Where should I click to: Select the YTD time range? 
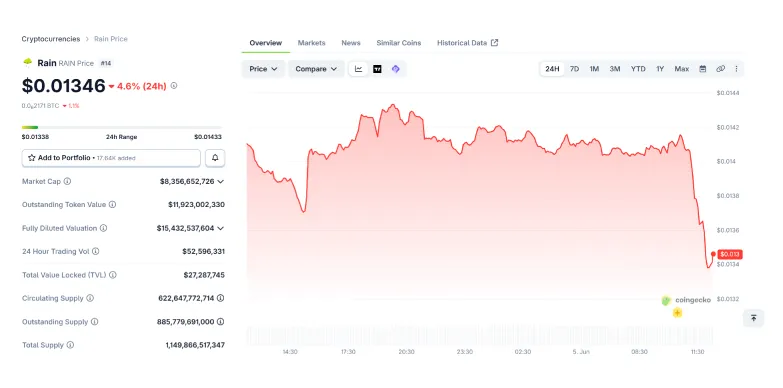point(638,69)
